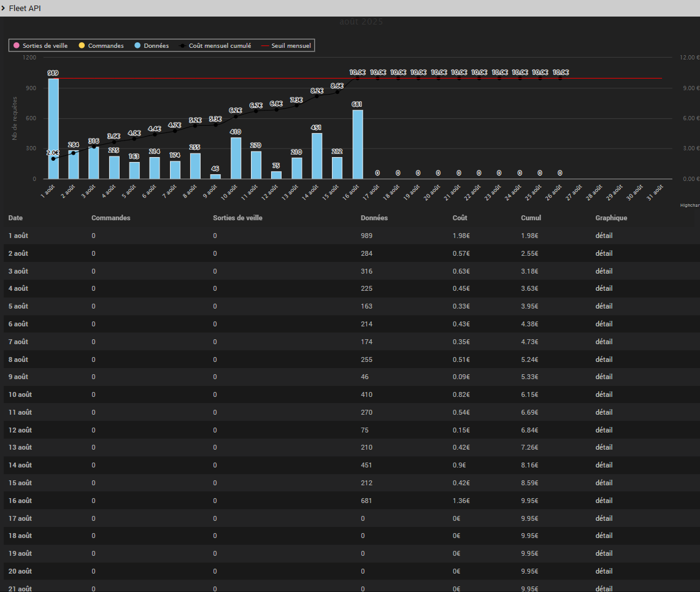Click the 451 bar for 14 août
700x592 pixels.
[x=317, y=156]
